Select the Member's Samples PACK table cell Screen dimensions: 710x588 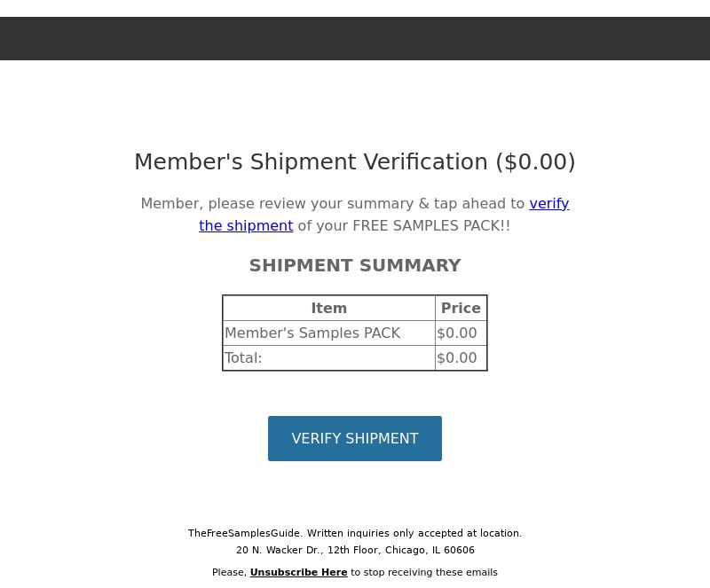(328, 333)
